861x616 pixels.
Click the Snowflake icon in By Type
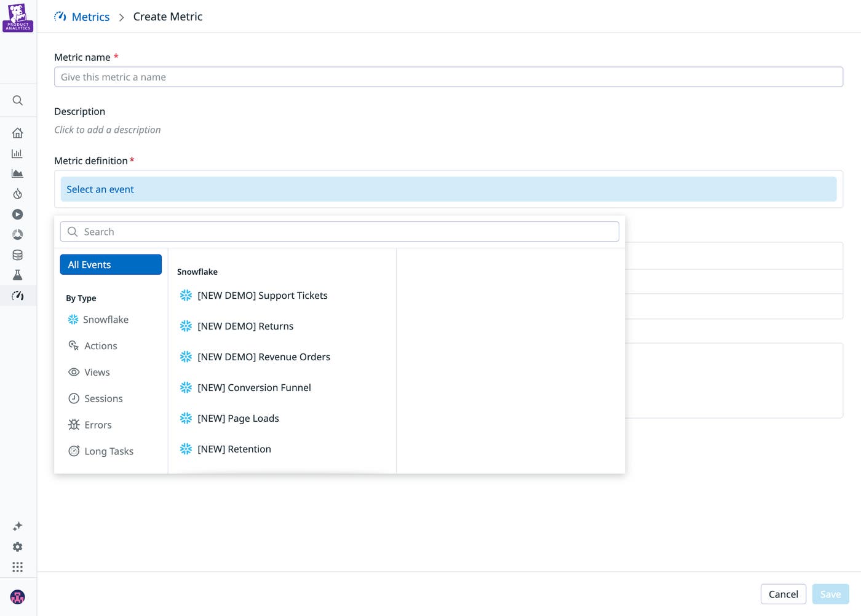[73, 320]
